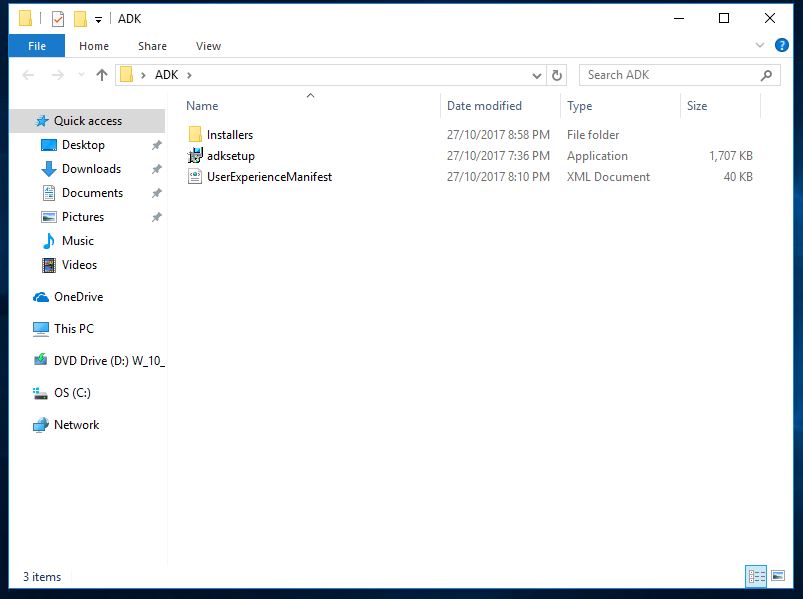803x599 pixels.
Task: Click the Installers folder icon
Action: [195, 135]
